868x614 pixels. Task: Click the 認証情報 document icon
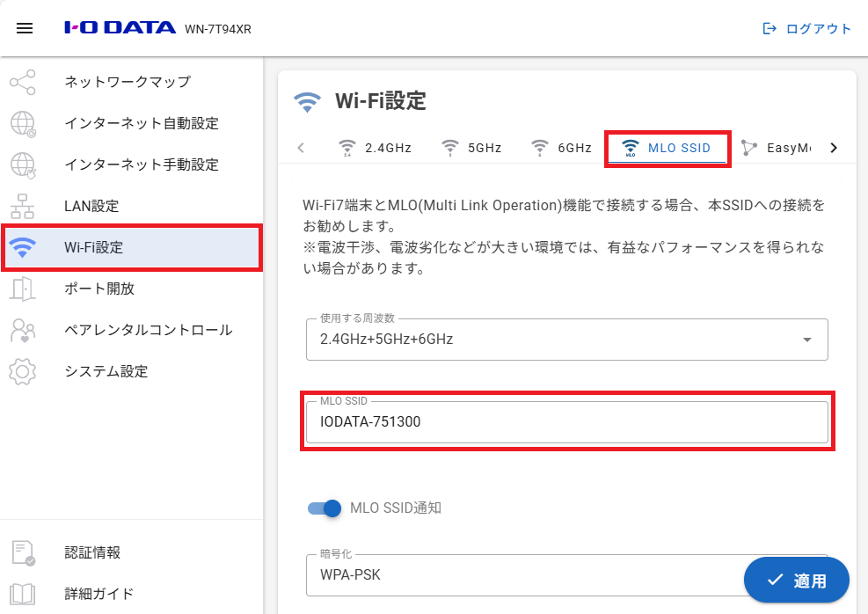[x=22, y=552]
